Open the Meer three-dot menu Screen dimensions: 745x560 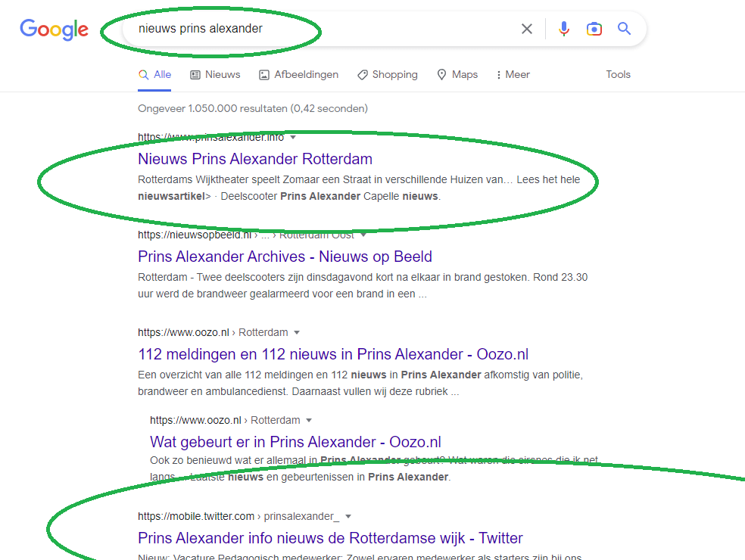[513, 75]
